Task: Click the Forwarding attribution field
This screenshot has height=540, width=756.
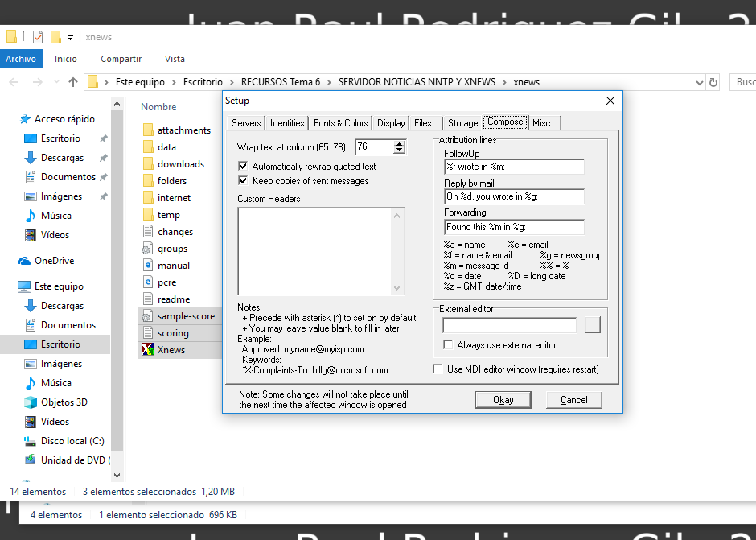Action: click(514, 227)
